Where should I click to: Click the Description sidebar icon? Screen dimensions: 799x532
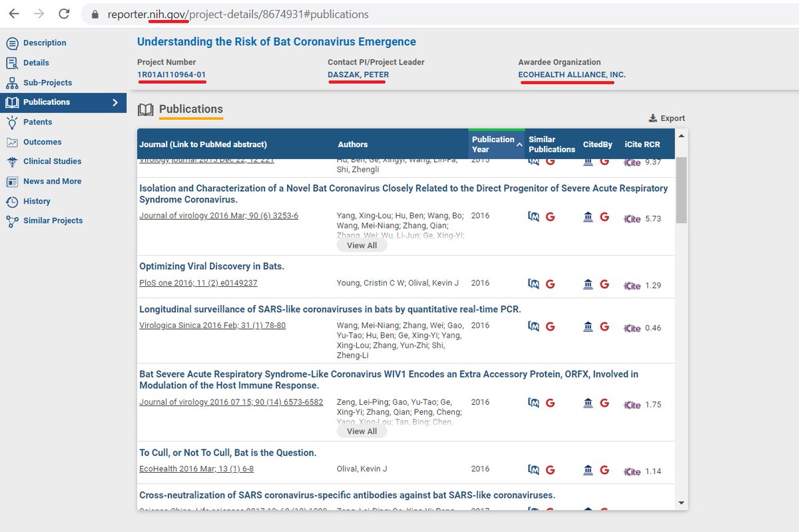[x=12, y=43]
